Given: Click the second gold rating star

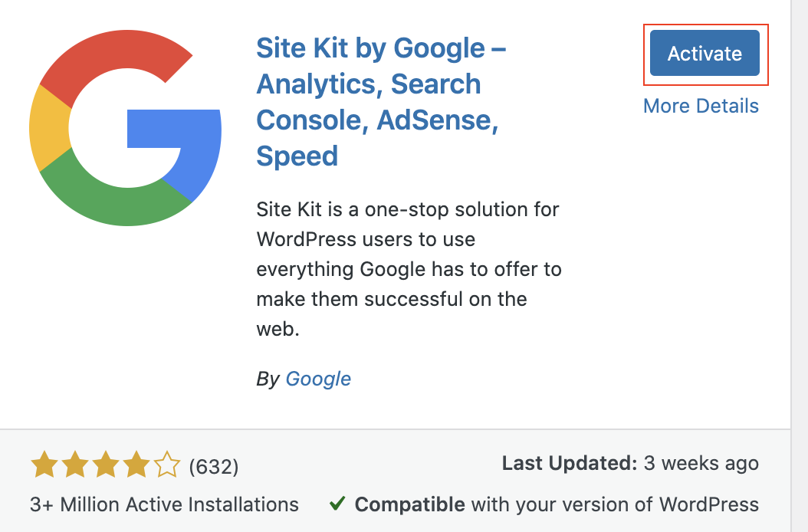Looking at the screenshot, I should coord(74,465).
